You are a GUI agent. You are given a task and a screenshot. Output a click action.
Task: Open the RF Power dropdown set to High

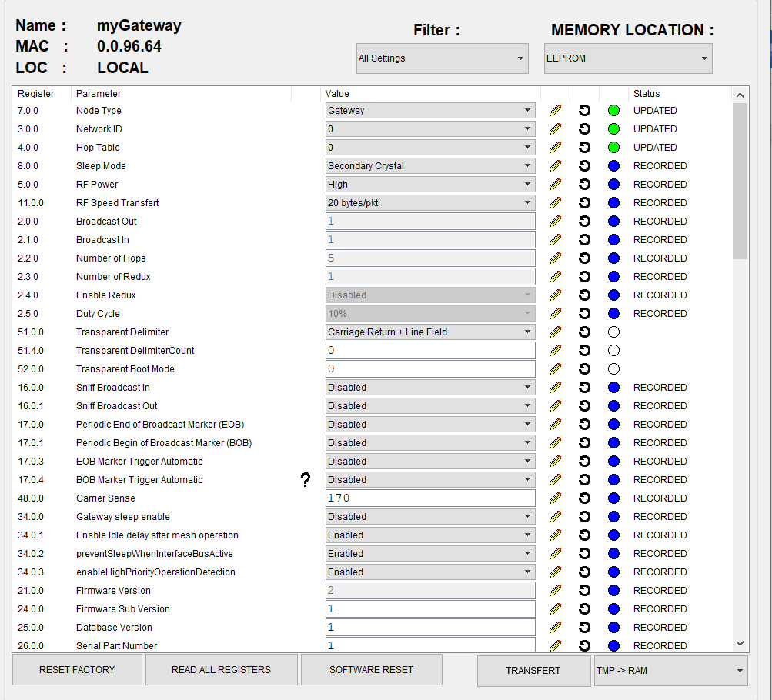click(x=430, y=185)
